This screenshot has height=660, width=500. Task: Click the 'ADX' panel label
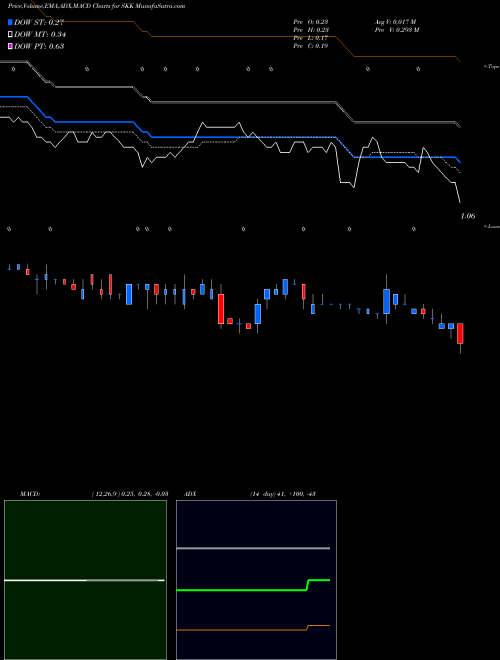pyautogui.click(x=190, y=494)
